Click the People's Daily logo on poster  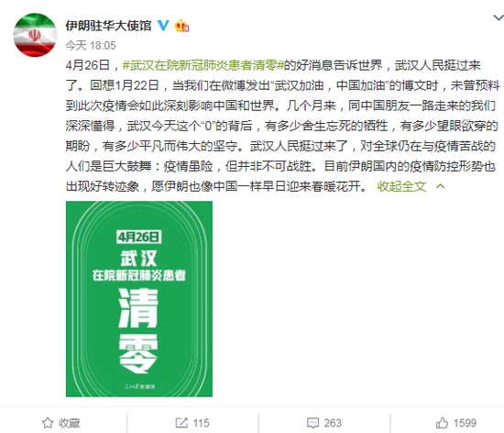click(139, 386)
